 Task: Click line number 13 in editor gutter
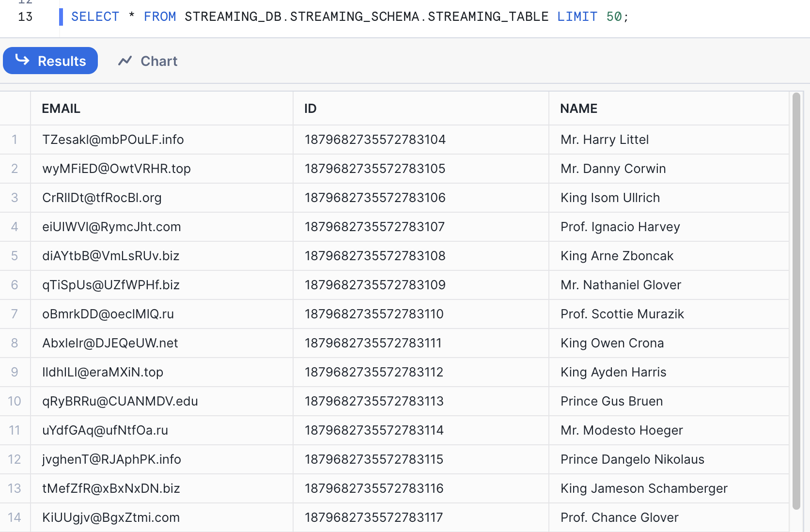pos(25,17)
